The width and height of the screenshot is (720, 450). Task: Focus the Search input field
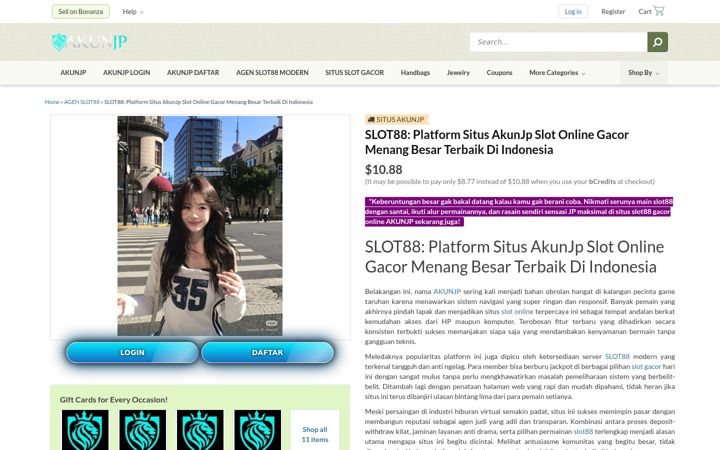pyautogui.click(x=558, y=42)
